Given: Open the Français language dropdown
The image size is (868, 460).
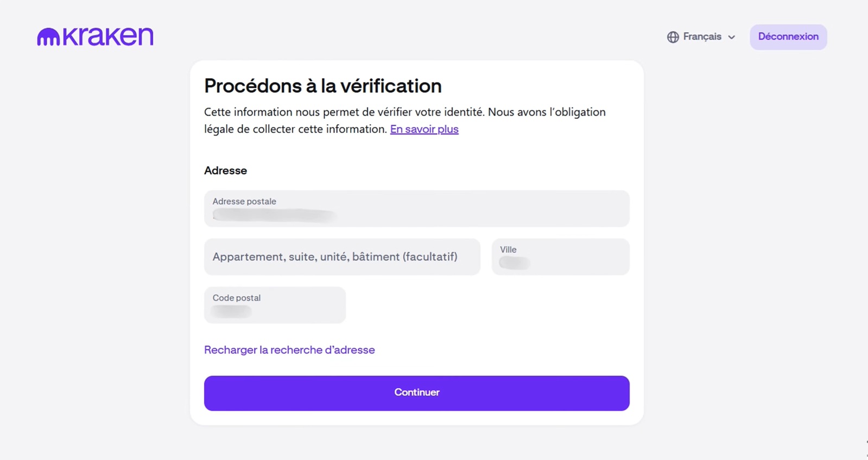Looking at the screenshot, I should tap(702, 37).
